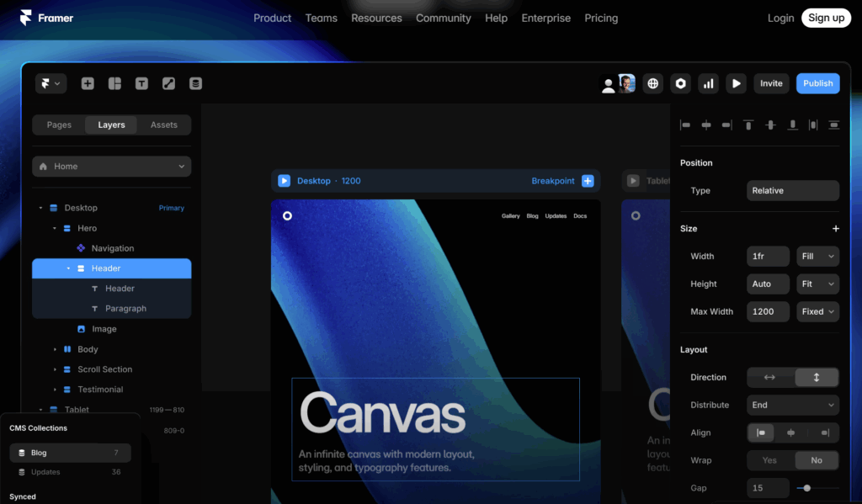Viewport: 862px width, 504px height.
Task: Expand the Scroll Section layer
Action: coord(56,369)
